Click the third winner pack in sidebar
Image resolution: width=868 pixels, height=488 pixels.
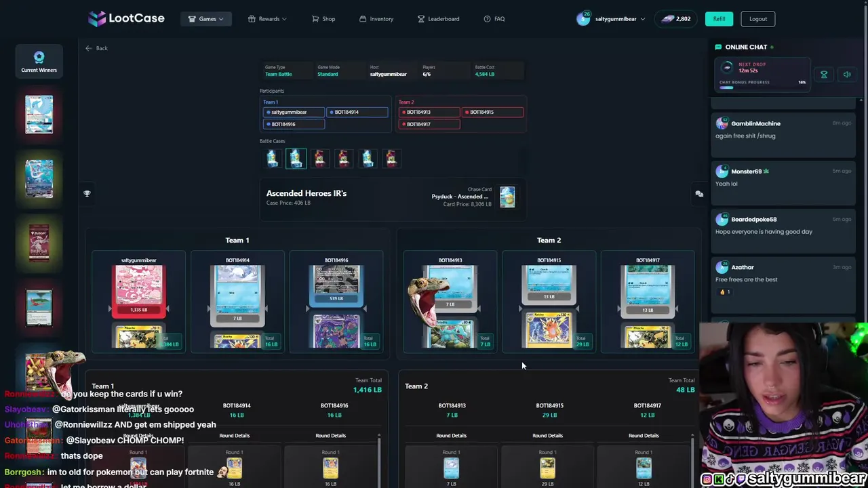point(39,243)
